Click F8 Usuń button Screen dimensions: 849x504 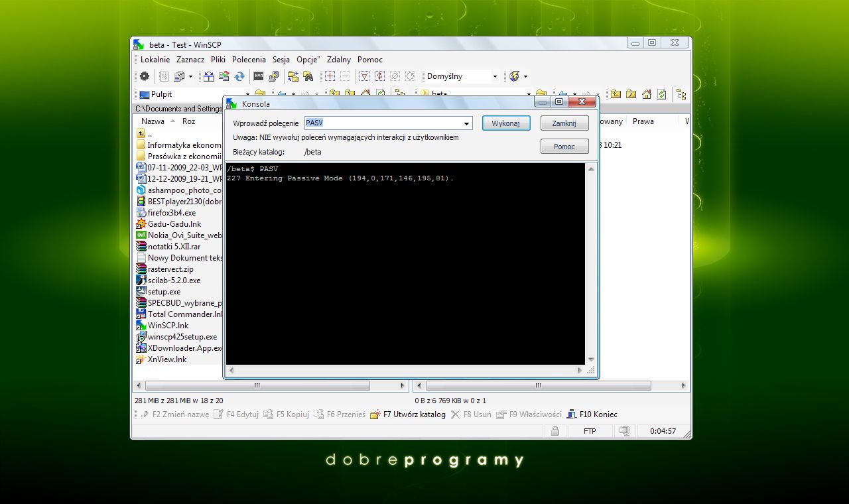[471, 414]
